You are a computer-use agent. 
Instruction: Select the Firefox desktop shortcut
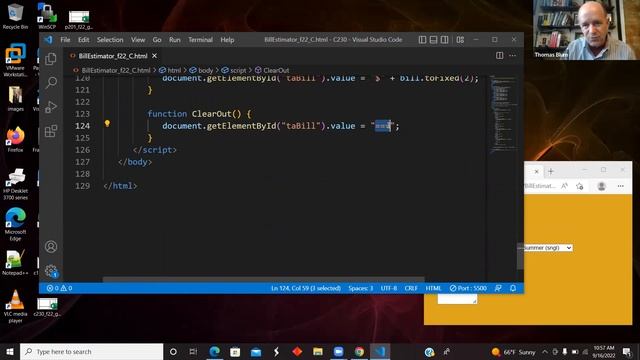(16, 139)
